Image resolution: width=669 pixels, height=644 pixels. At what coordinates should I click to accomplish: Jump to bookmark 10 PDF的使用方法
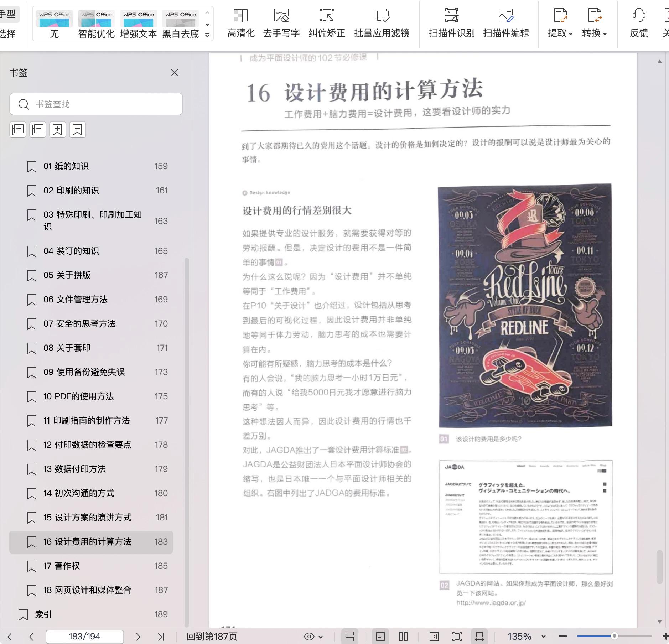[79, 396]
